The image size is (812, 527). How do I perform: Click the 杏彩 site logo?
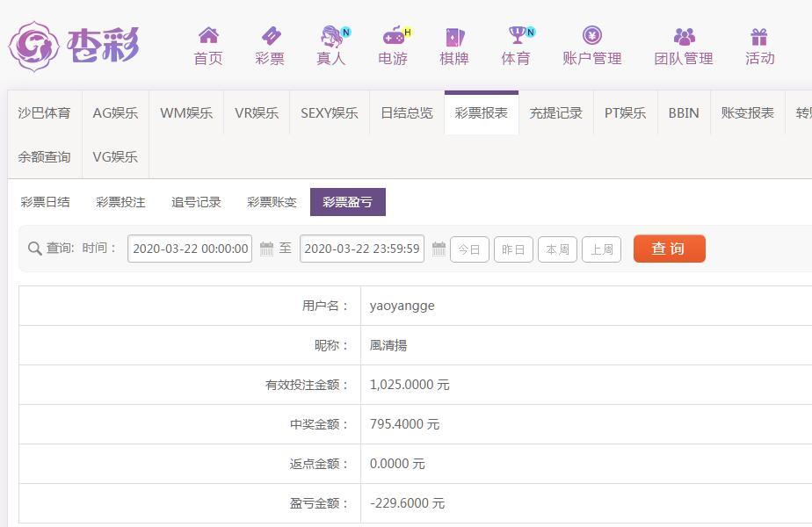[74, 46]
